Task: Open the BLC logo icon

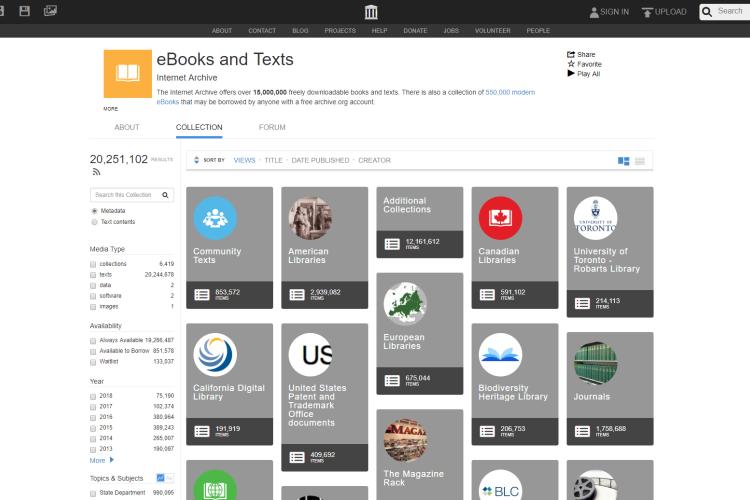Action: coord(500,485)
